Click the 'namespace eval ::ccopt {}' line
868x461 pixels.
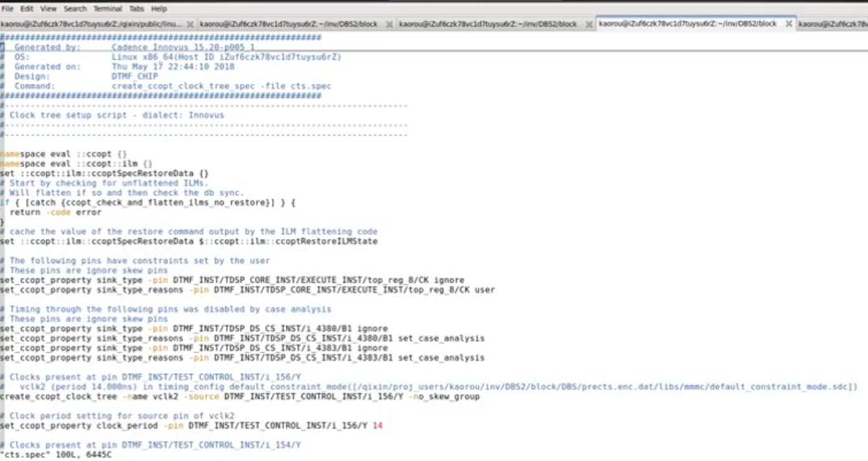pos(64,154)
